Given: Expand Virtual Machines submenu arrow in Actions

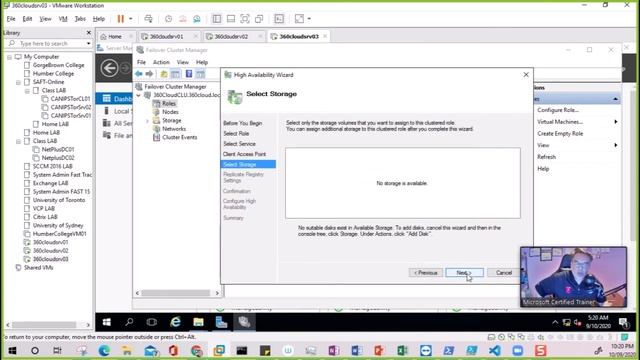Looking at the screenshot, I should (616, 122).
